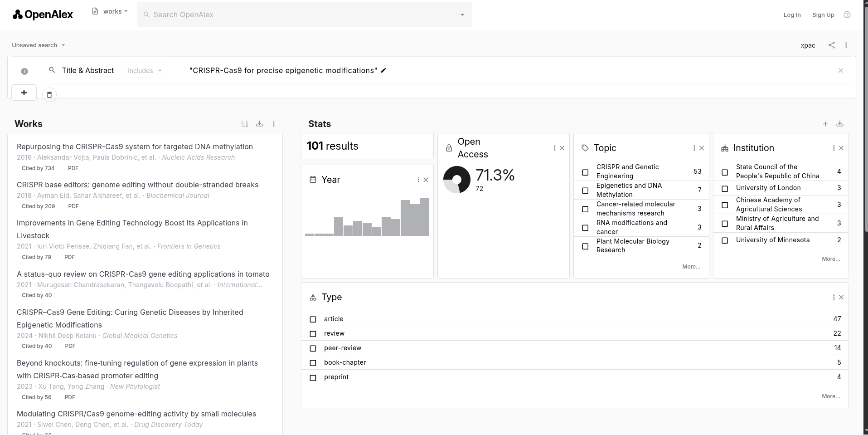
Task: Open the includes operator dropdown
Action: [145, 70]
